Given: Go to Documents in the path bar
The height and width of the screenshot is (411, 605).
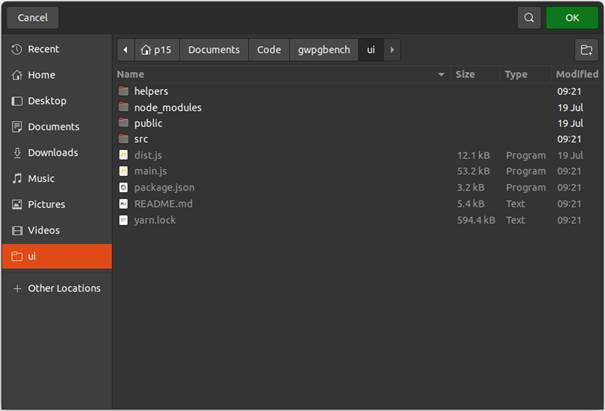Looking at the screenshot, I should pos(214,50).
